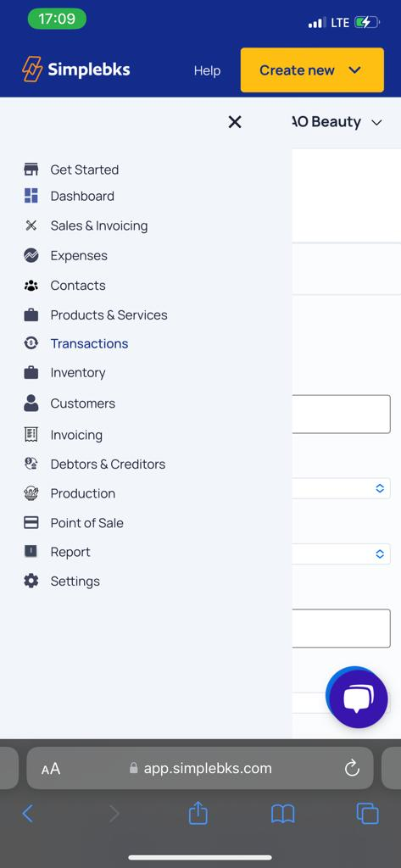Click the Help link
Screen dimensions: 401x868
tap(207, 70)
